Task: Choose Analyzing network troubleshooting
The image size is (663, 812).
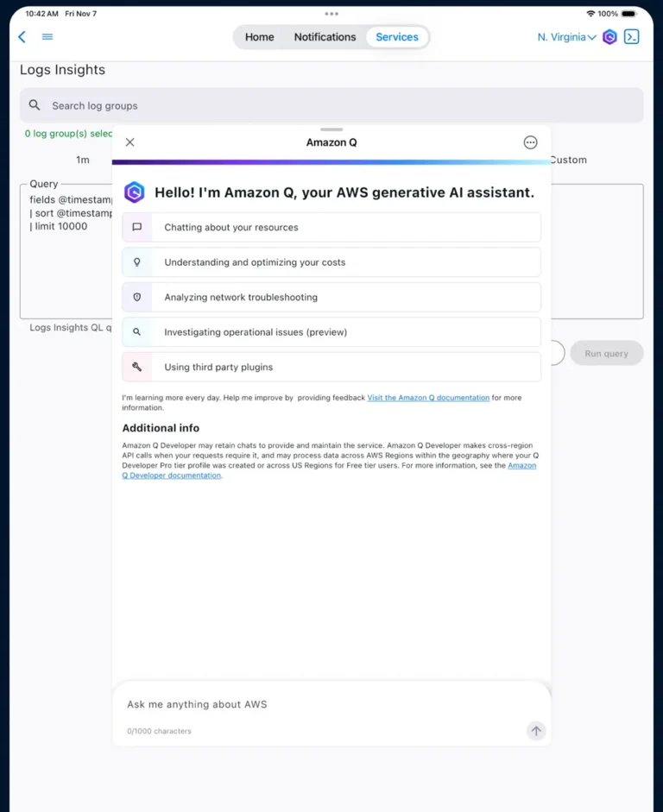Action: [331, 297]
